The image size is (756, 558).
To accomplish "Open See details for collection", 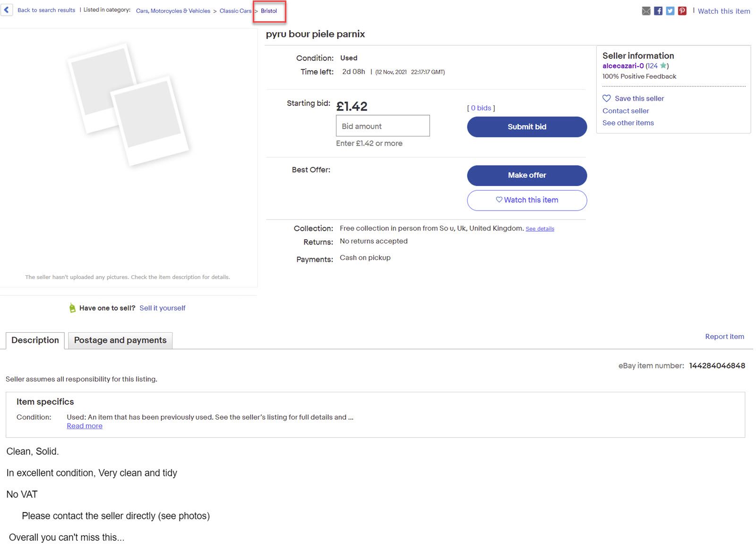I will tap(540, 229).
